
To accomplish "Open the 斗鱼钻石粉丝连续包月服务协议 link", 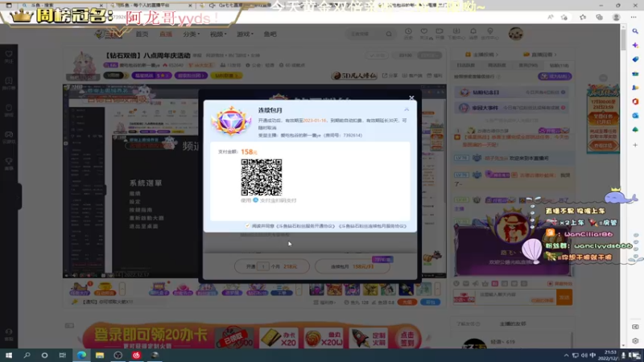I will click(x=372, y=226).
